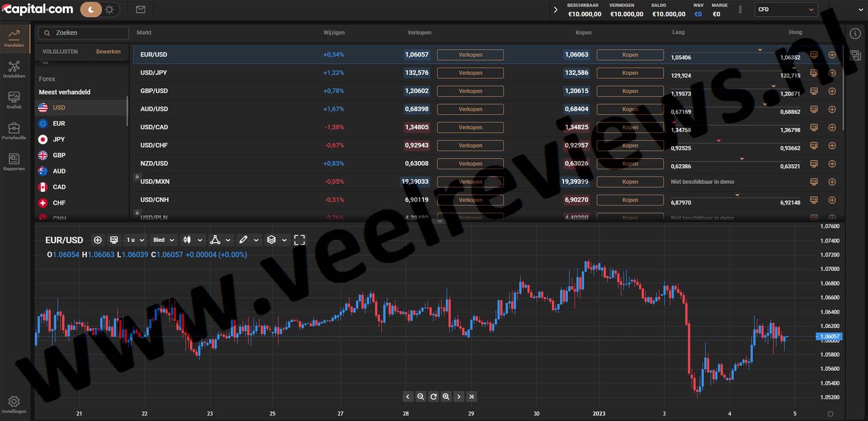
Task: Open the Rapporten sidebar section
Action: pyautogui.click(x=14, y=162)
